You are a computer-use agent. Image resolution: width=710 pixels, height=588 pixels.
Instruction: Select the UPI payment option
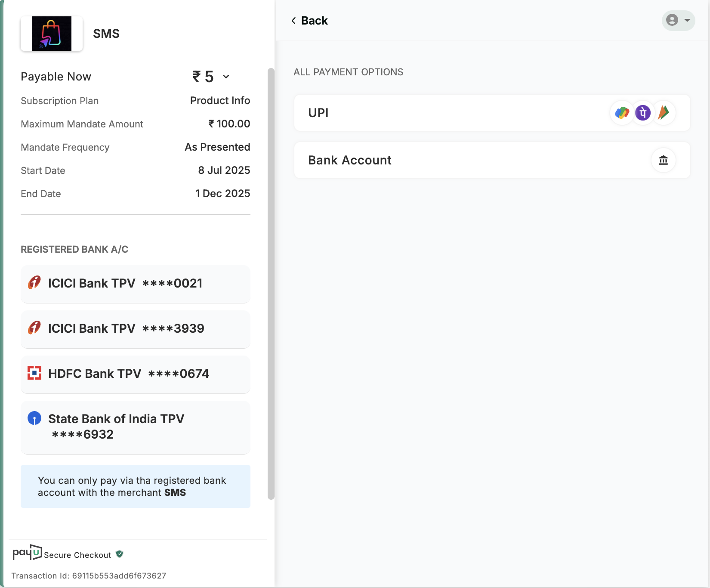pyautogui.click(x=492, y=113)
